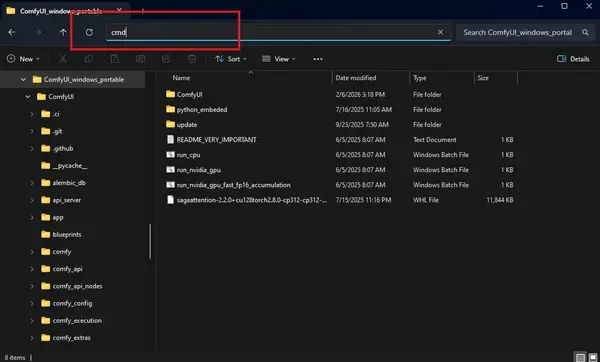Expand the .ci folder node
This screenshot has height=362, width=600.
pyautogui.click(x=32, y=114)
